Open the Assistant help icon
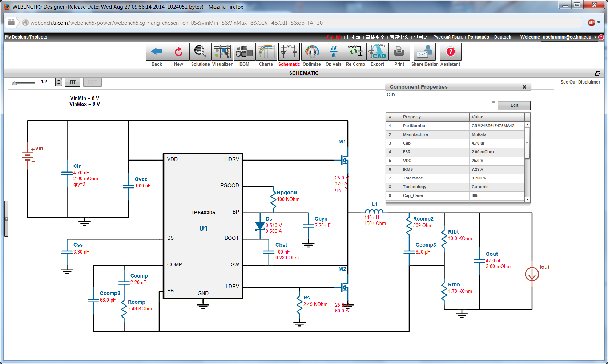608x364 pixels. coord(451,52)
